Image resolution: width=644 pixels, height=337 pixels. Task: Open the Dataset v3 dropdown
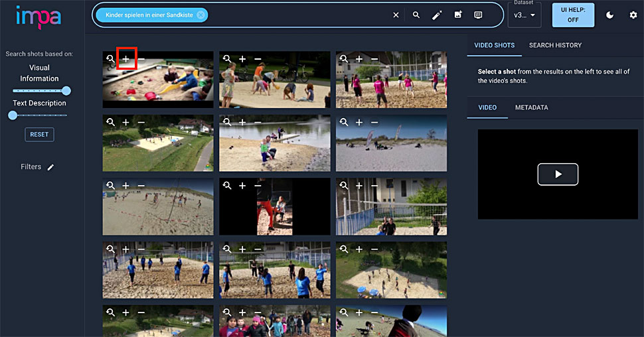pyautogui.click(x=524, y=15)
